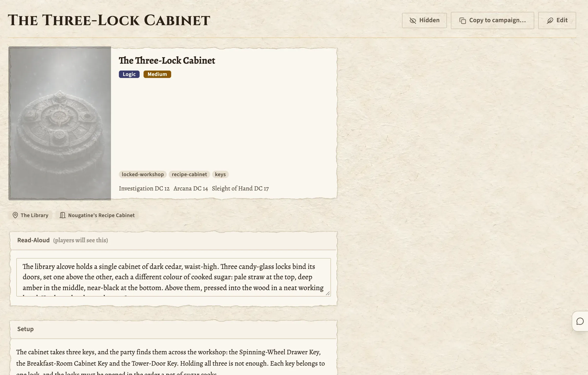Open the chat bubble icon
The image size is (588, 375).
coord(580,321)
